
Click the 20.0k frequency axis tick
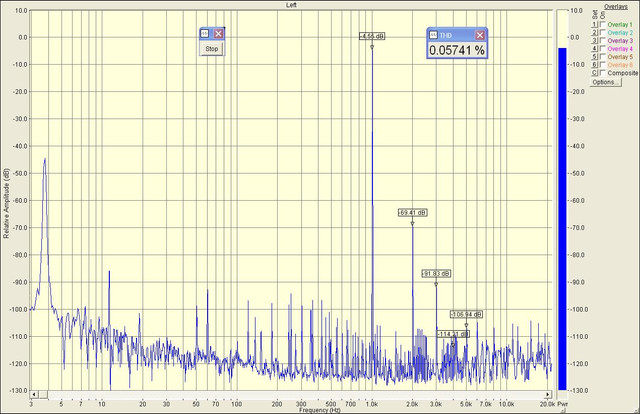click(x=547, y=404)
